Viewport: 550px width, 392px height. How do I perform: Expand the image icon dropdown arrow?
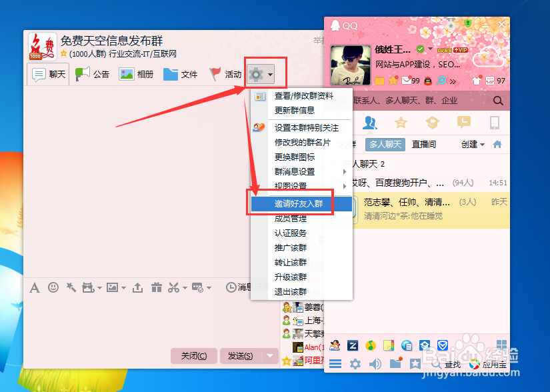pos(123,288)
